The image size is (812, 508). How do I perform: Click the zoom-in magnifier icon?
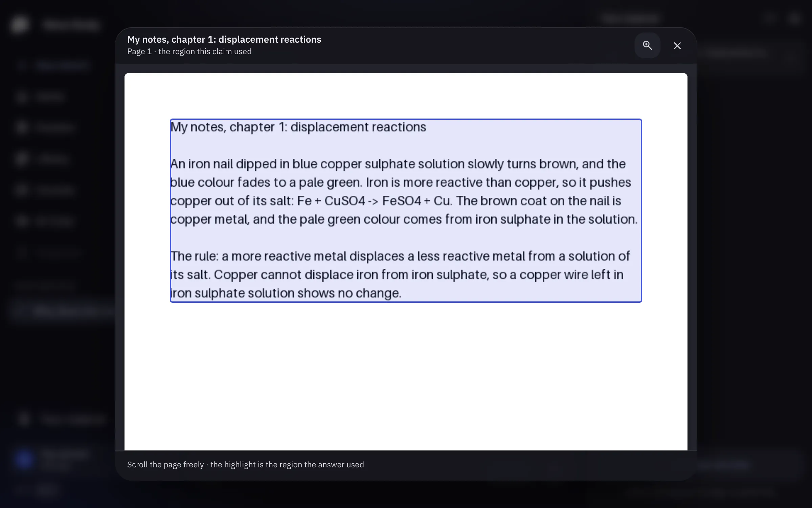647,45
